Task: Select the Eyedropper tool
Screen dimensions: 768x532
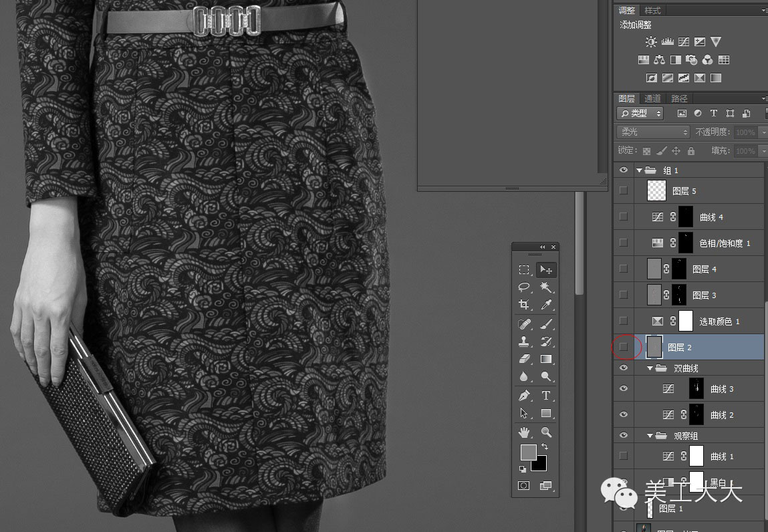Action: [545, 305]
